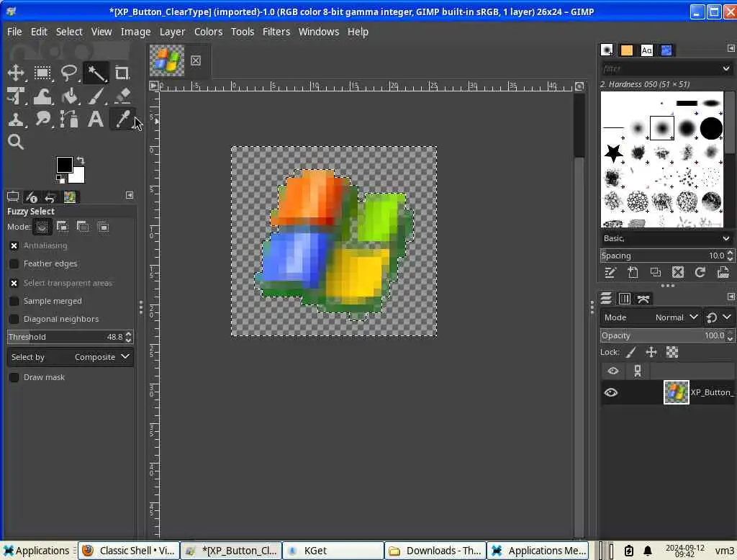Select the Clone stamp tool

tap(16, 119)
